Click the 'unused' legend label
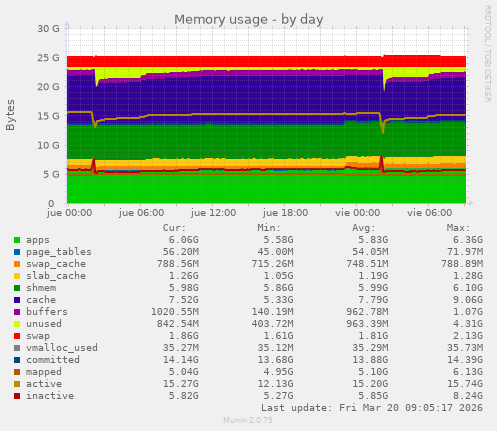 tap(44, 324)
